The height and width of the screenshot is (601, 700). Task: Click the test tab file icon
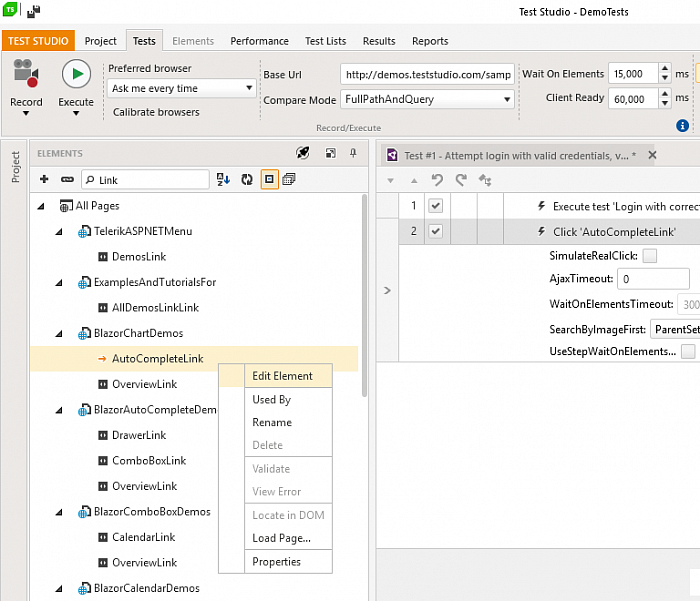(x=392, y=155)
